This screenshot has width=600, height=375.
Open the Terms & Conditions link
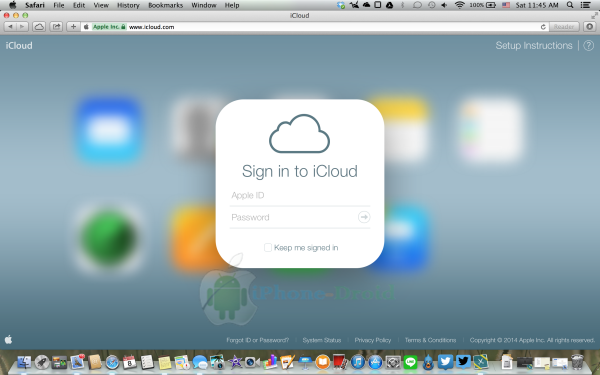tap(430, 340)
